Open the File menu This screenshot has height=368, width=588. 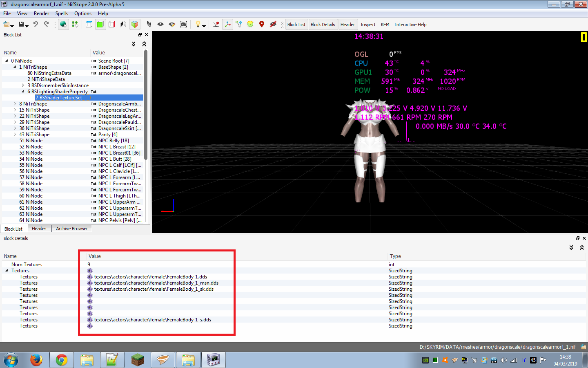(7, 13)
